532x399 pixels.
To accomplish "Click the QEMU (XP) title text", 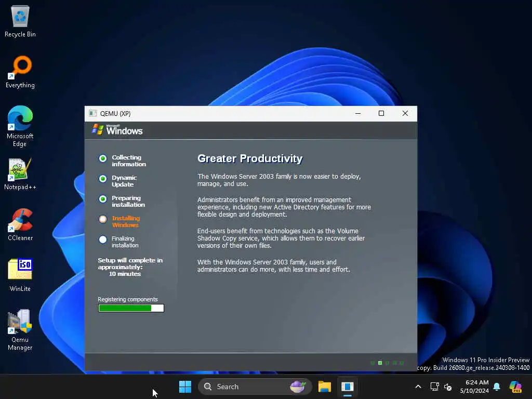I will click(115, 114).
